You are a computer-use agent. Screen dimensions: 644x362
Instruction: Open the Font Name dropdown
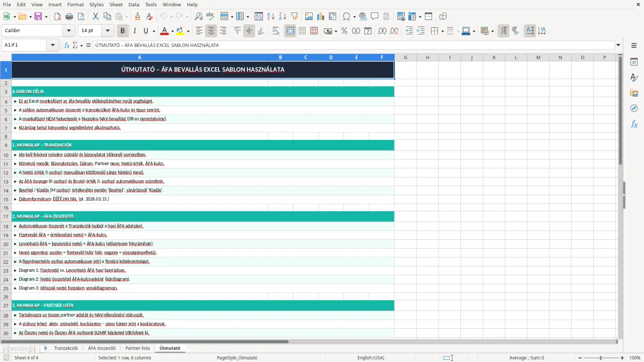tap(68, 31)
